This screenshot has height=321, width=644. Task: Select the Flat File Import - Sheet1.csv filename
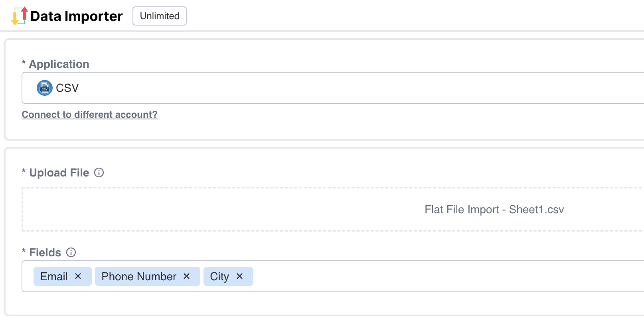coord(494,210)
